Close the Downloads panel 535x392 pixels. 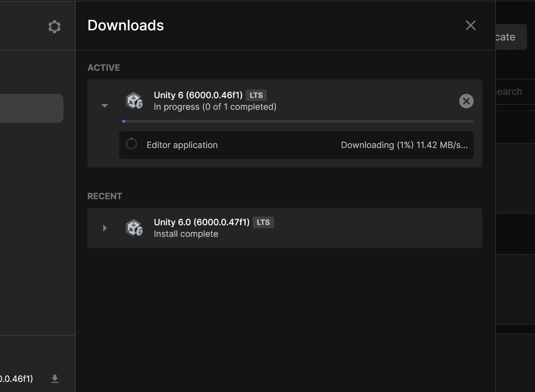point(470,25)
